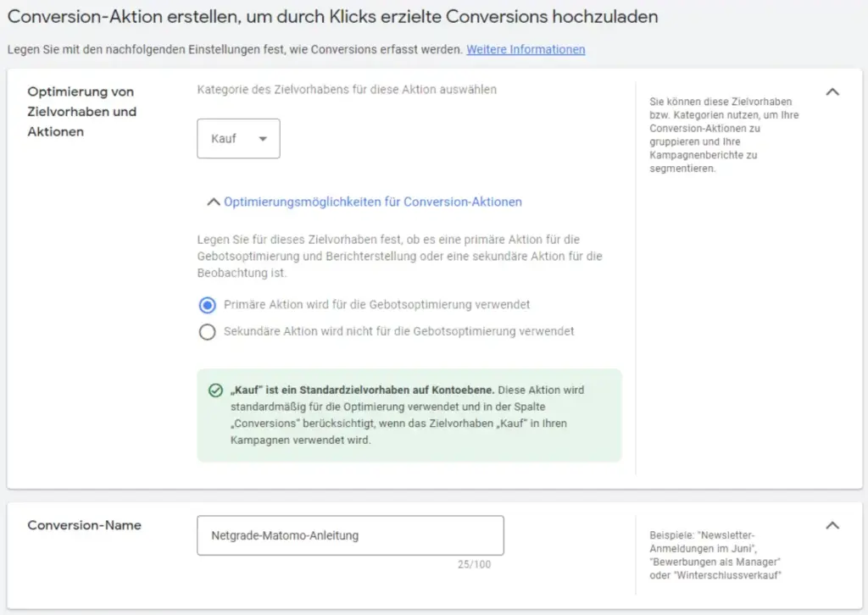Collapse the Conversion-Name section with its chevron
The width and height of the screenshot is (868, 615).
832,525
